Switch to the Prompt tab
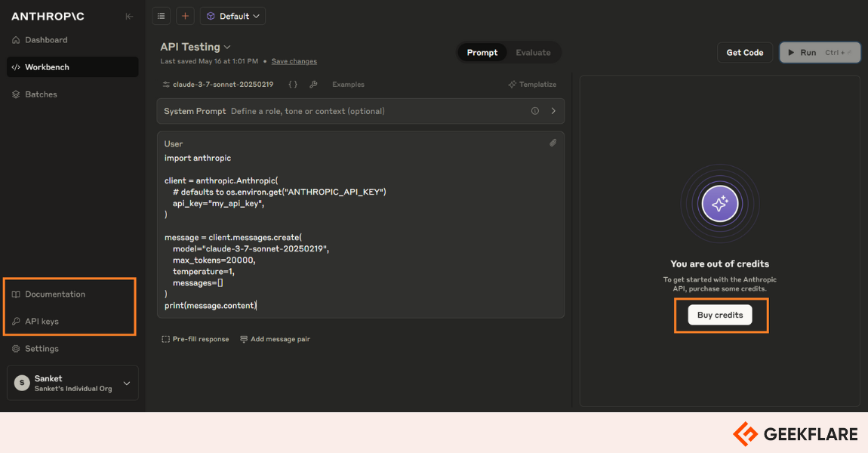This screenshot has height=453, width=868. pyautogui.click(x=482, y=53)
